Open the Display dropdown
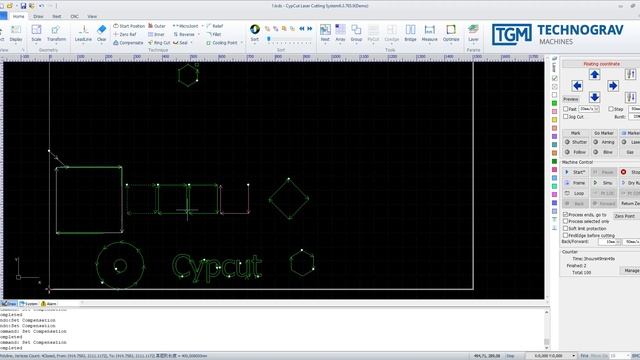This screenshot has width=640, height=360. click(16, 33)
